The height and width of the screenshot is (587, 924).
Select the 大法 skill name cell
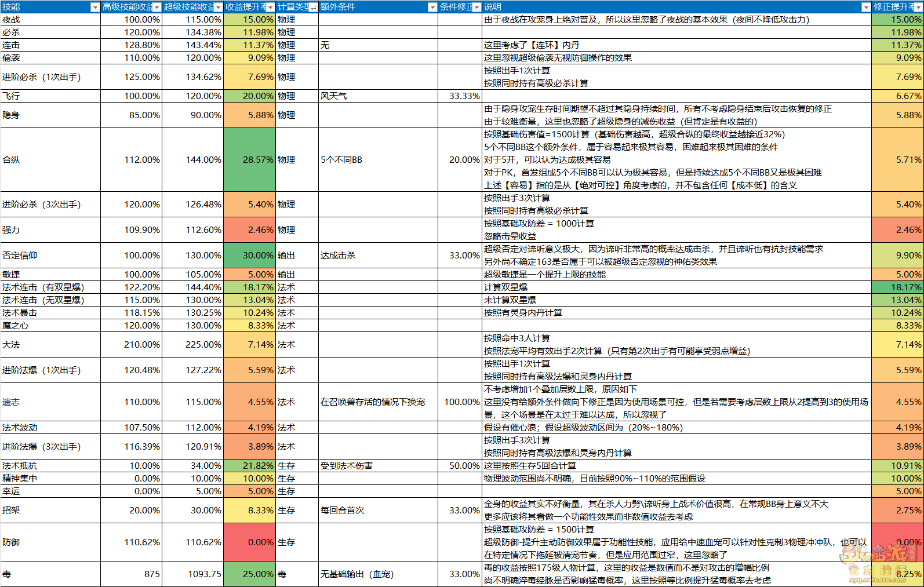(50, 345)
